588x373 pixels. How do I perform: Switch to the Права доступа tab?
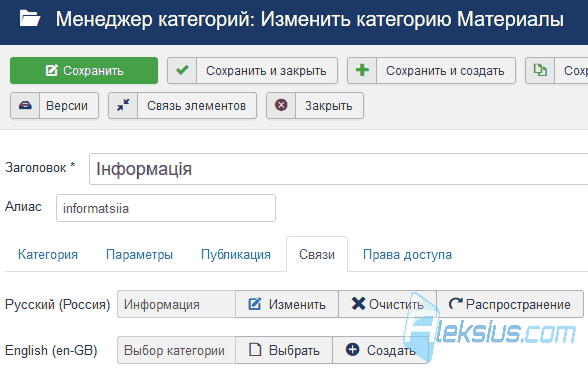(x=407, y=255)
